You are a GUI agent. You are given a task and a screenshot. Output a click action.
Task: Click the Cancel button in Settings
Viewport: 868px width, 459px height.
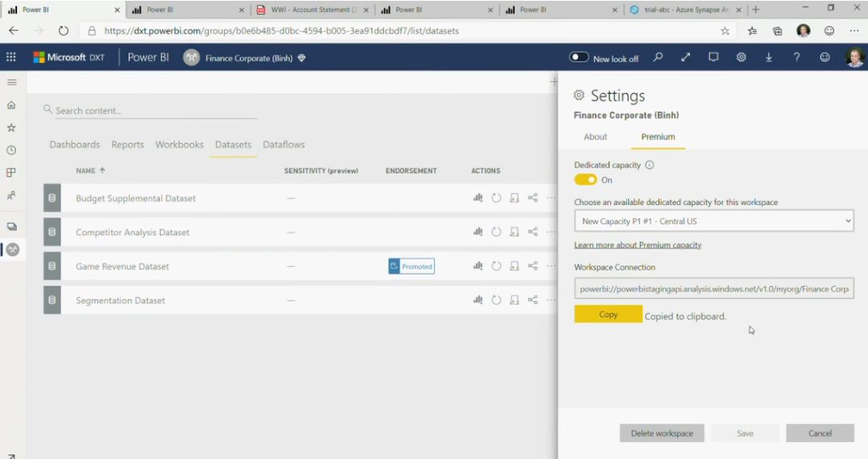pos(820,433)
